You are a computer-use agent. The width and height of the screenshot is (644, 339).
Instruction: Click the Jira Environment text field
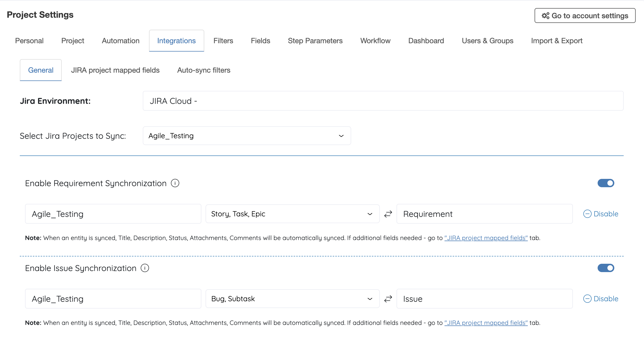click(383, 101)
